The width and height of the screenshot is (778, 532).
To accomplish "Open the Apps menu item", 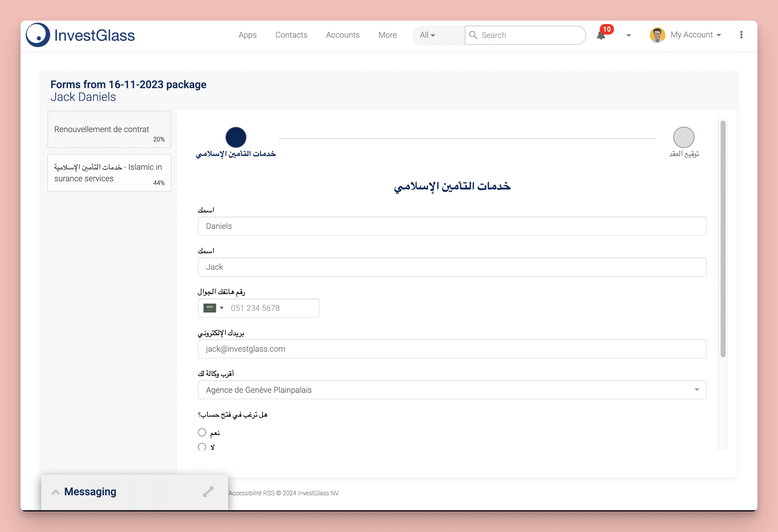I will pyautogui.click(x=247, y=35).
